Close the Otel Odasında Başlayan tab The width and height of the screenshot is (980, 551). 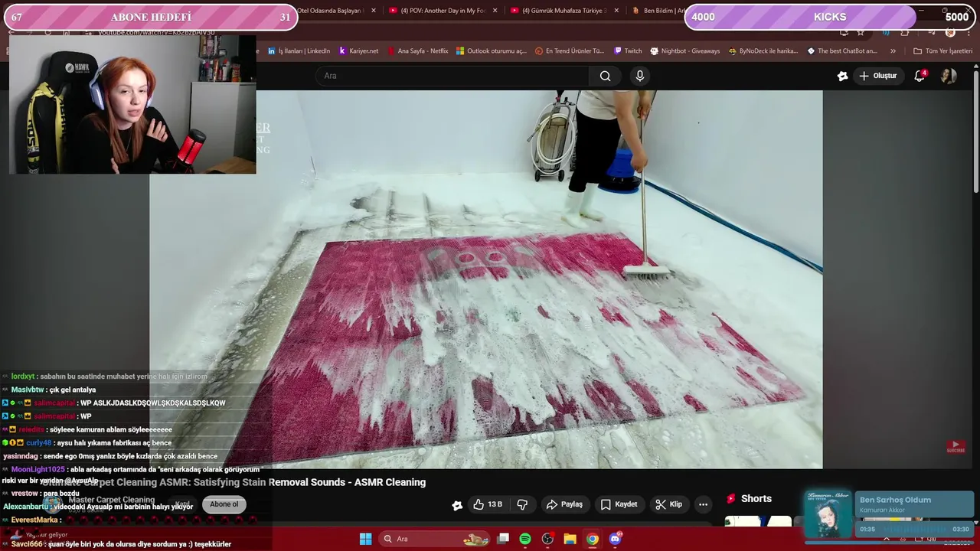pos(374,11)
